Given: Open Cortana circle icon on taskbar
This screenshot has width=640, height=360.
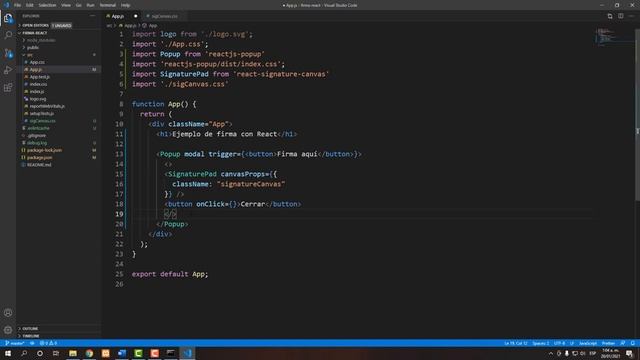Looking at the screenshot, I should 40,353.
